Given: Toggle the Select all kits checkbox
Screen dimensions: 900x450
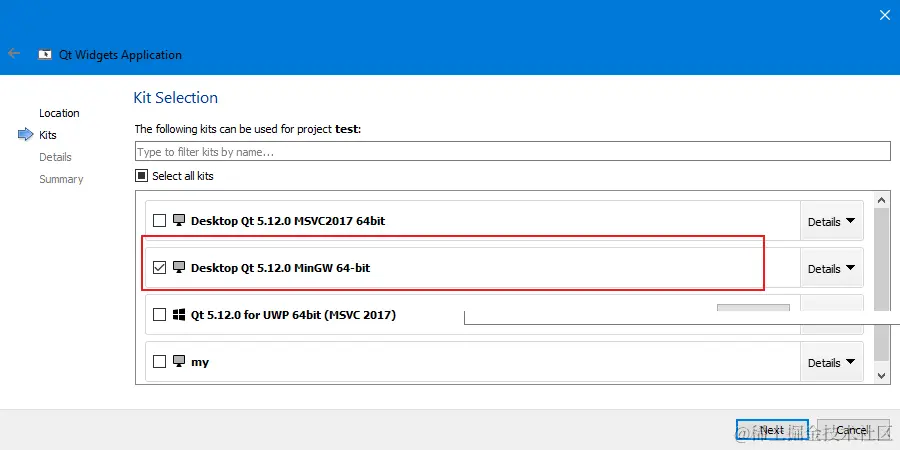Looking at the screenshot, I should 141,176.
